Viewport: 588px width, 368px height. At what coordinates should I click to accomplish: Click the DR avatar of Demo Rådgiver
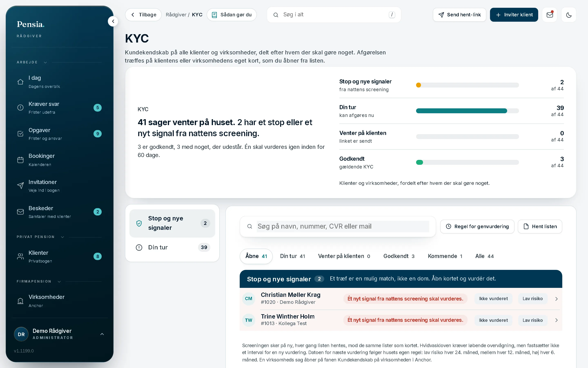21,334
